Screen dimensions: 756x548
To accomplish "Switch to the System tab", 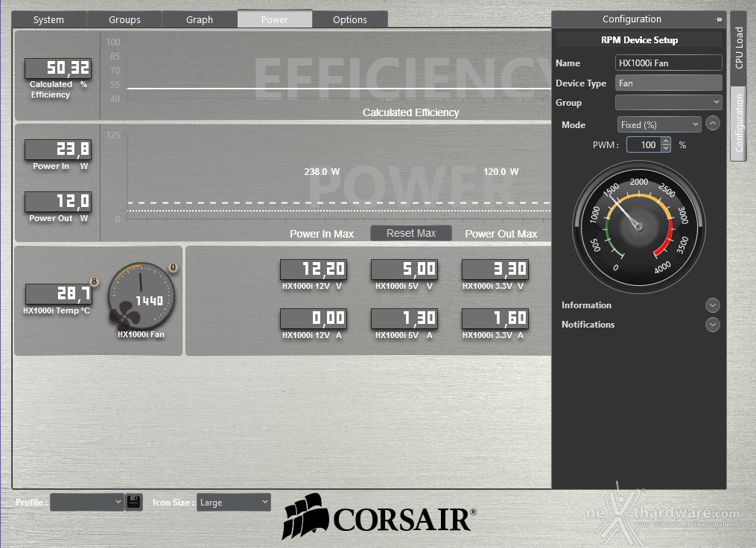I will (48, 20).
